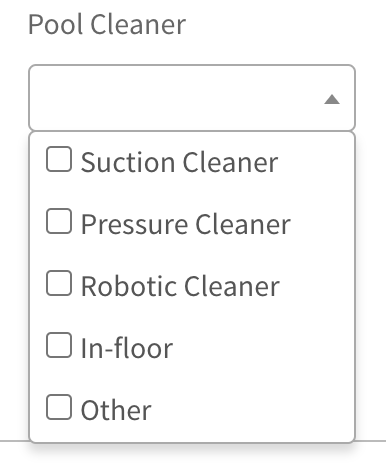Viewport: 386px width, 474px height.
Task: Check the Robotic Cleaner box
Action: [59, 283]
